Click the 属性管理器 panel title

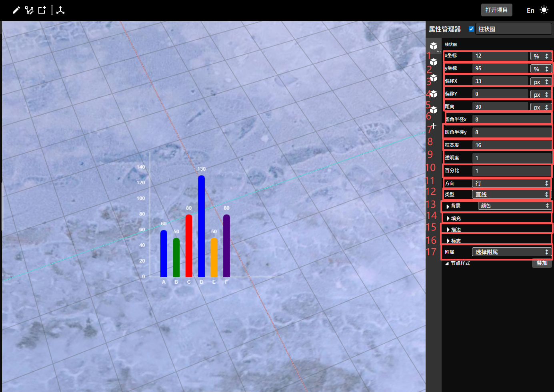tap(445, 29)
